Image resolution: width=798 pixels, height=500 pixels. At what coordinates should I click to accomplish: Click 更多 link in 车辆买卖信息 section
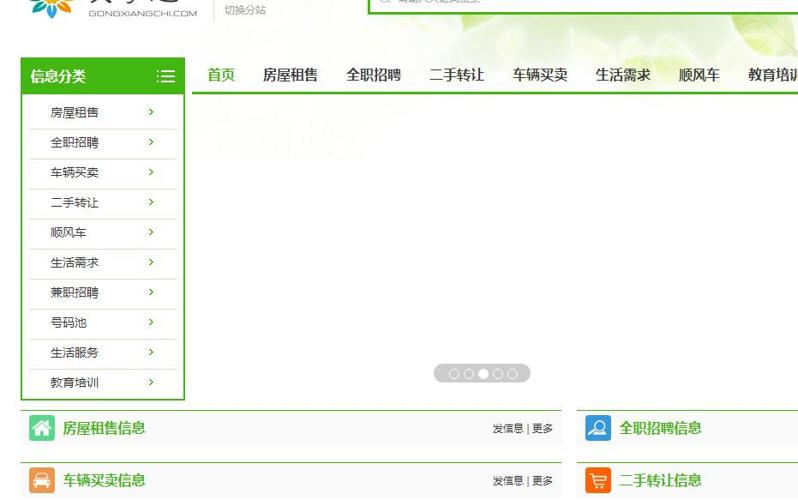click(542, 481)
